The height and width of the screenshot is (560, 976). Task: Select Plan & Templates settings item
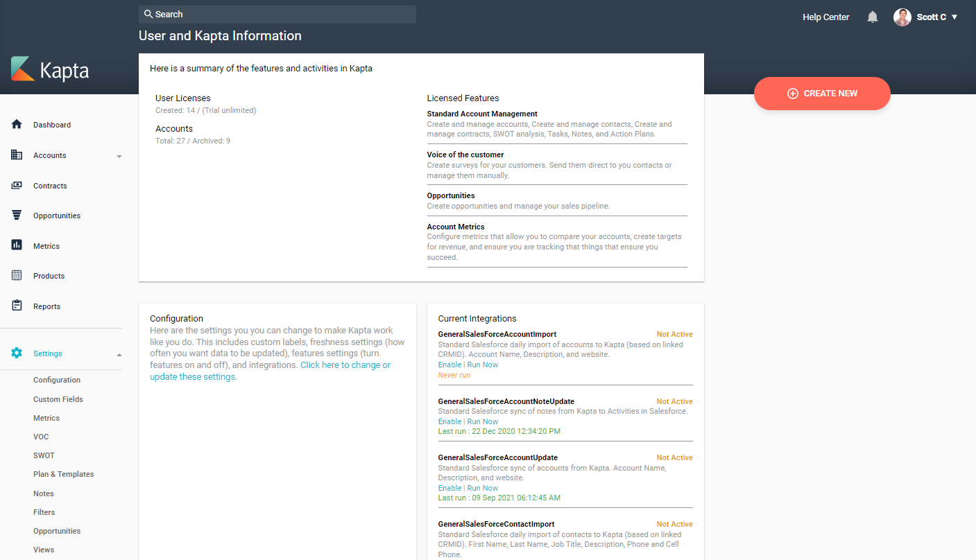click(x=63, y=474)
